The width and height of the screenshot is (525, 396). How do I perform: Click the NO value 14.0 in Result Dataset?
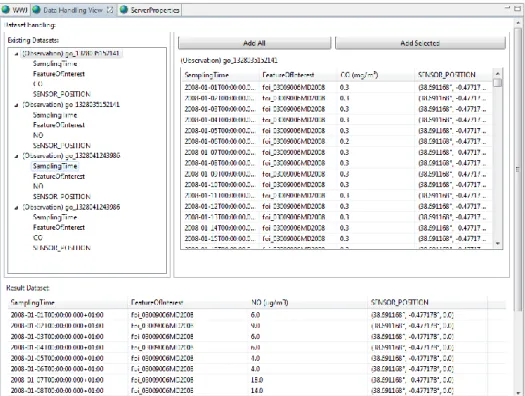tap(257, 391)
